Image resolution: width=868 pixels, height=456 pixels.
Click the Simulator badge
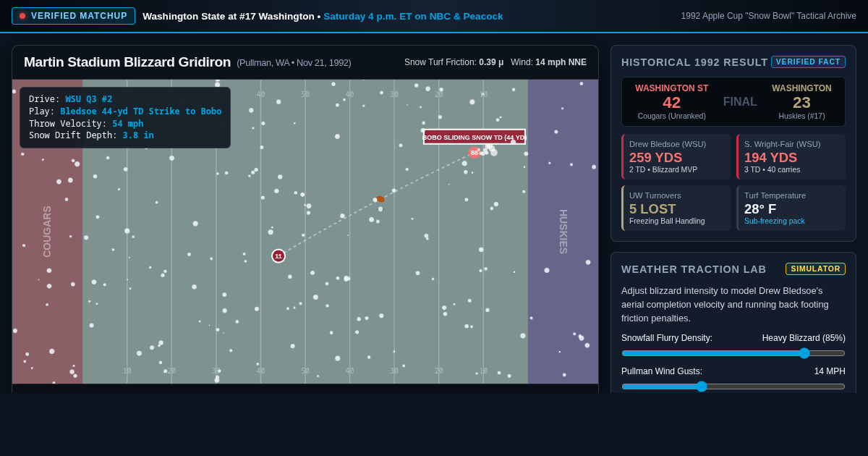tap(815, 269)
